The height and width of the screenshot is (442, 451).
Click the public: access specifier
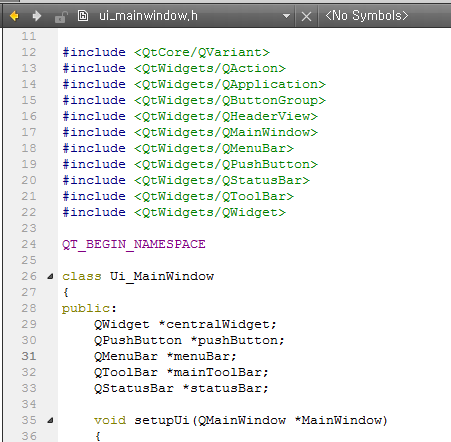89,308
